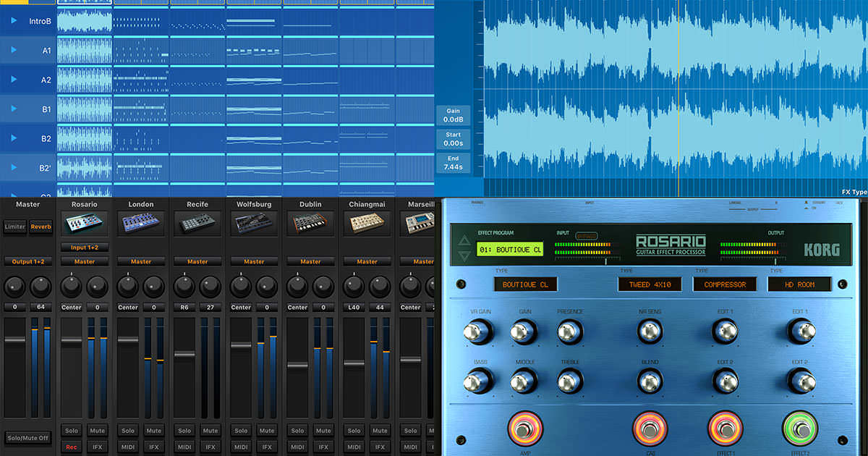Mute the Recife track
The image size is (868, 456).
[210, 431]
